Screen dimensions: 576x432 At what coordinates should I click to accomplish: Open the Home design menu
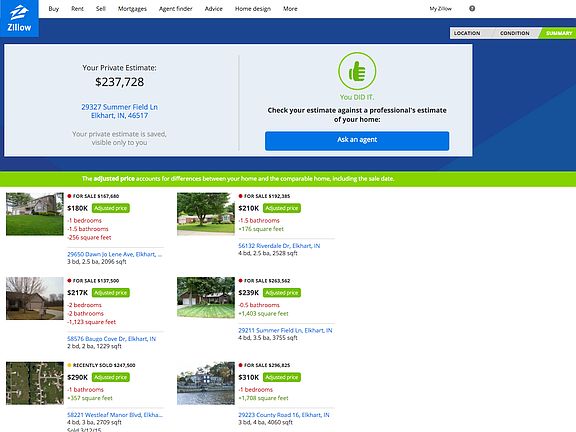click(x=253, y=9)
